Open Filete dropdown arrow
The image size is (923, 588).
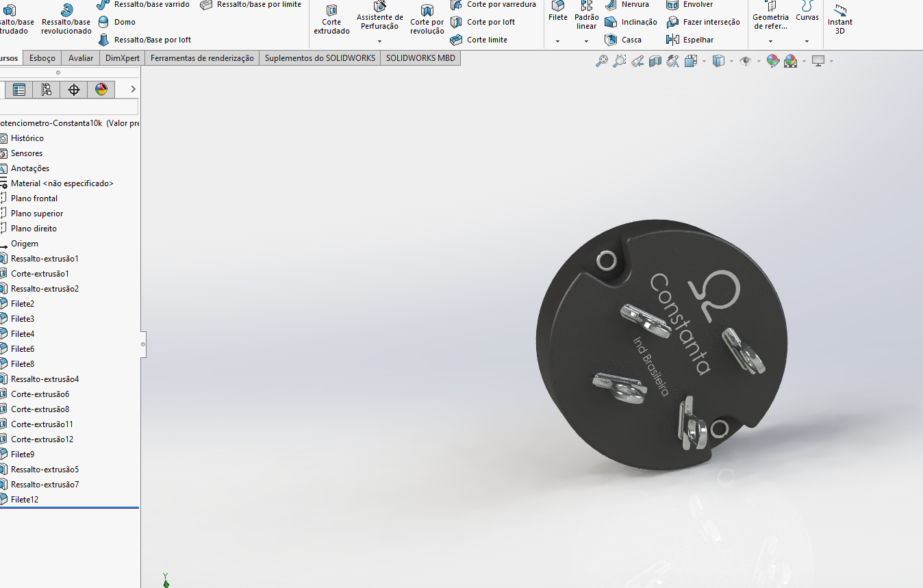(557, 41)
